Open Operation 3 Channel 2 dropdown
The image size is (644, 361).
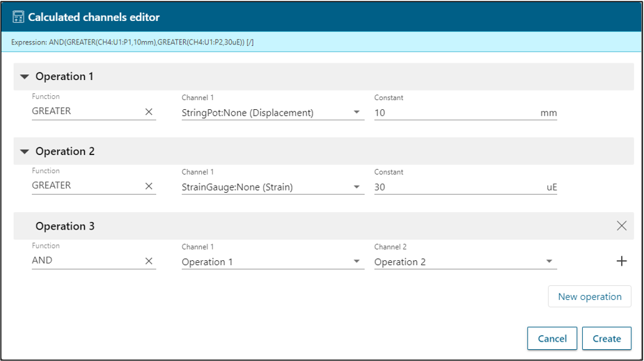coord(549,262)
